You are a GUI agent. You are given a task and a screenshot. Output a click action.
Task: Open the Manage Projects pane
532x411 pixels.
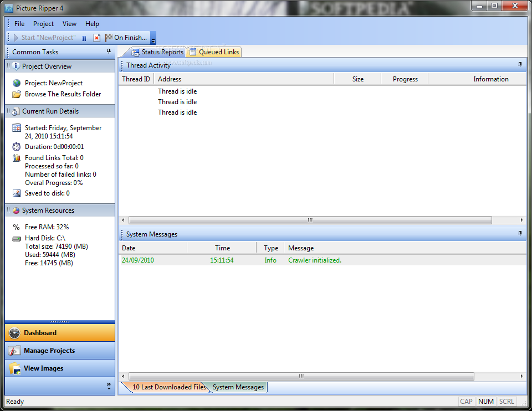click(x=60, y=351)
